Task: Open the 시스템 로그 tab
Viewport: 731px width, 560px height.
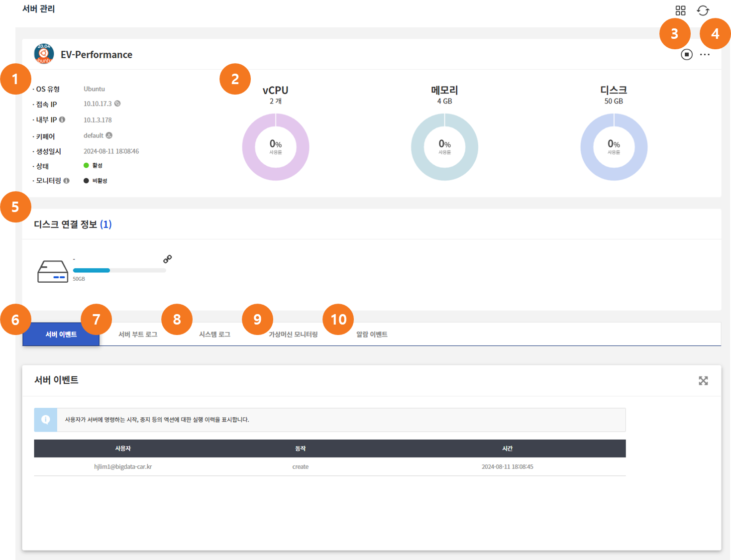Action: click(214, 335)
